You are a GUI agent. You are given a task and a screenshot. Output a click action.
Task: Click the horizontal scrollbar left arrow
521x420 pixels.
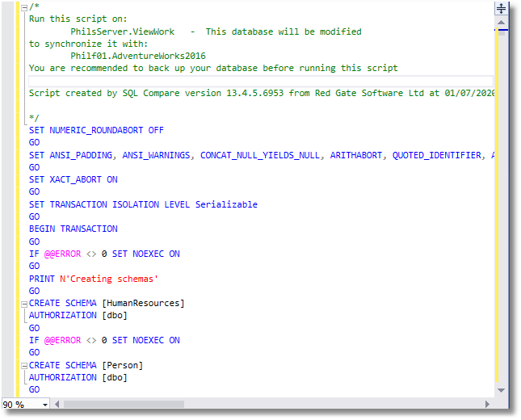(x=57, y=405)
